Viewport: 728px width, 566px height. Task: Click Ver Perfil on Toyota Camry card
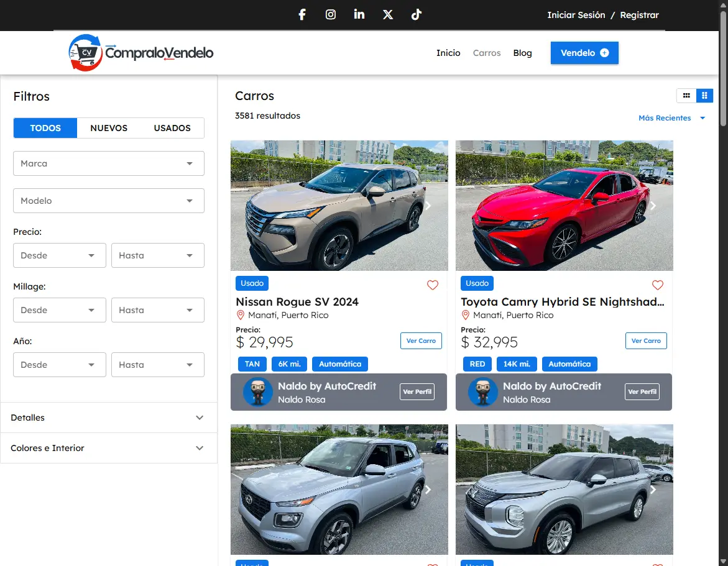click(x=642, y=391)
